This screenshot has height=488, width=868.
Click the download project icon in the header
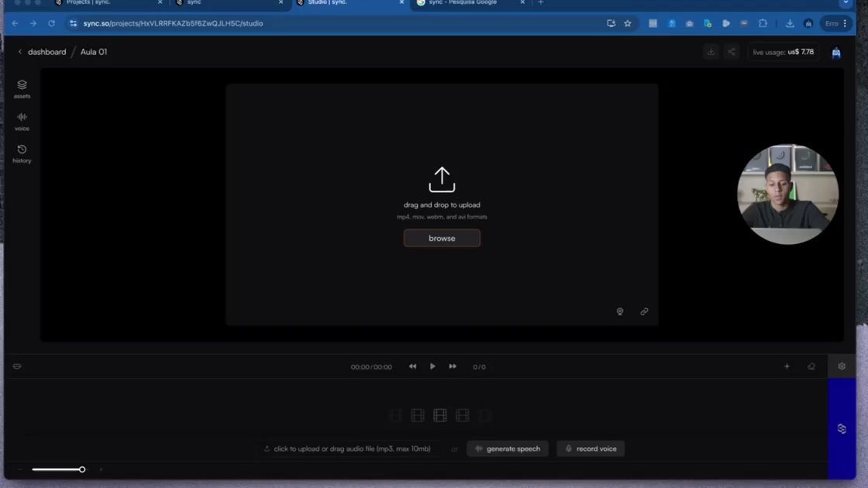tap(711, 52)
